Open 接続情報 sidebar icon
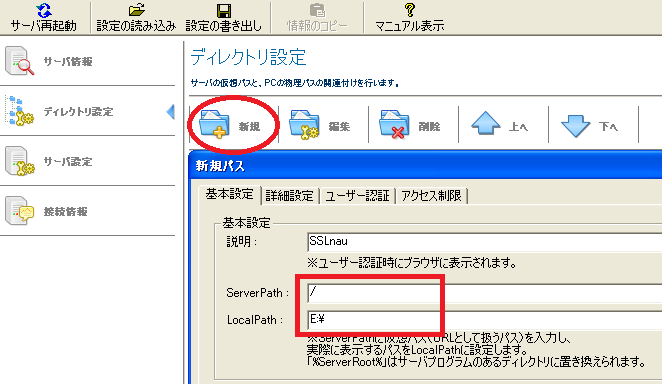 click(19, 211)
